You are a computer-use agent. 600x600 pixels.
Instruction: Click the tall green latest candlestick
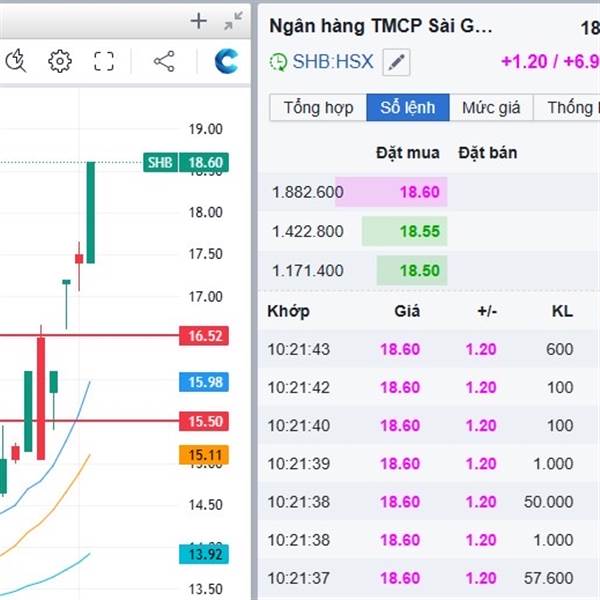click(x=91, y=213)
